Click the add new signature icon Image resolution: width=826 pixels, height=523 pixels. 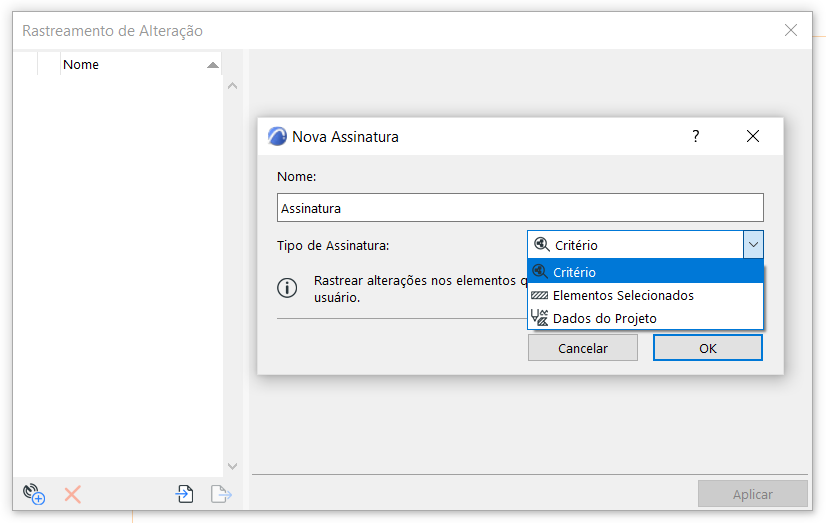tap(34, 493)
